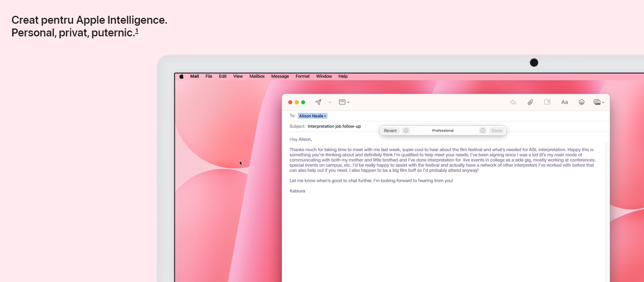Click the rewrite retry icon beside Done

(482, 131)
